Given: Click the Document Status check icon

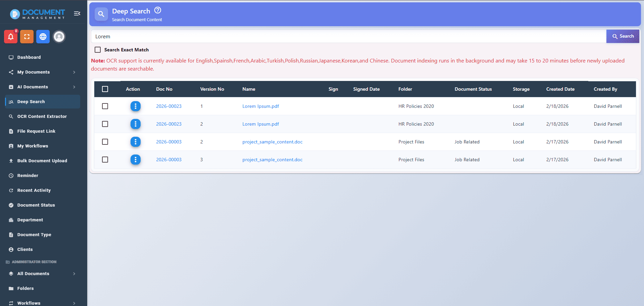Looking at the screenshot, I should point(11,205).
